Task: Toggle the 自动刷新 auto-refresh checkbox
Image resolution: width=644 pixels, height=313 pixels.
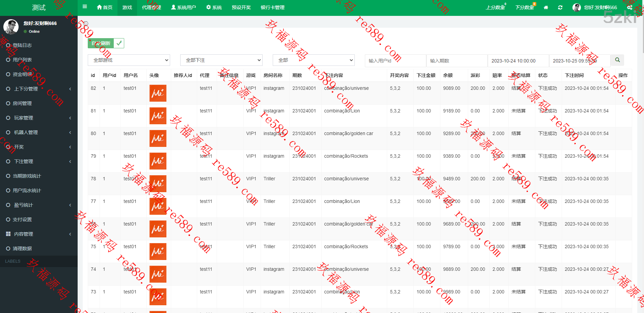Action: tap(119, 43)
